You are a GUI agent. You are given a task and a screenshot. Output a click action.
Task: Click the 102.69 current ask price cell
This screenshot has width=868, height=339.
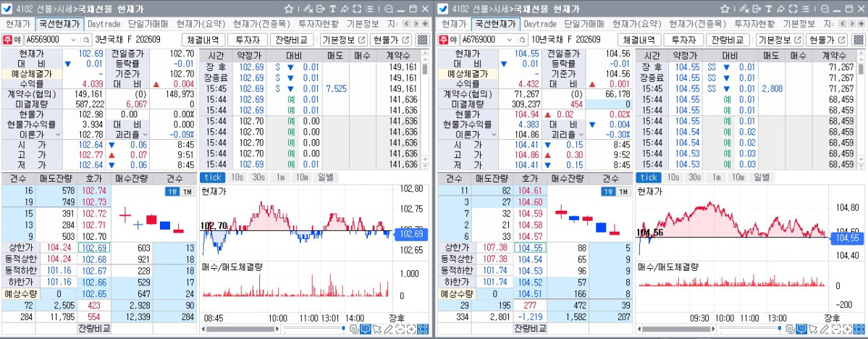click(x=94, y=248)
